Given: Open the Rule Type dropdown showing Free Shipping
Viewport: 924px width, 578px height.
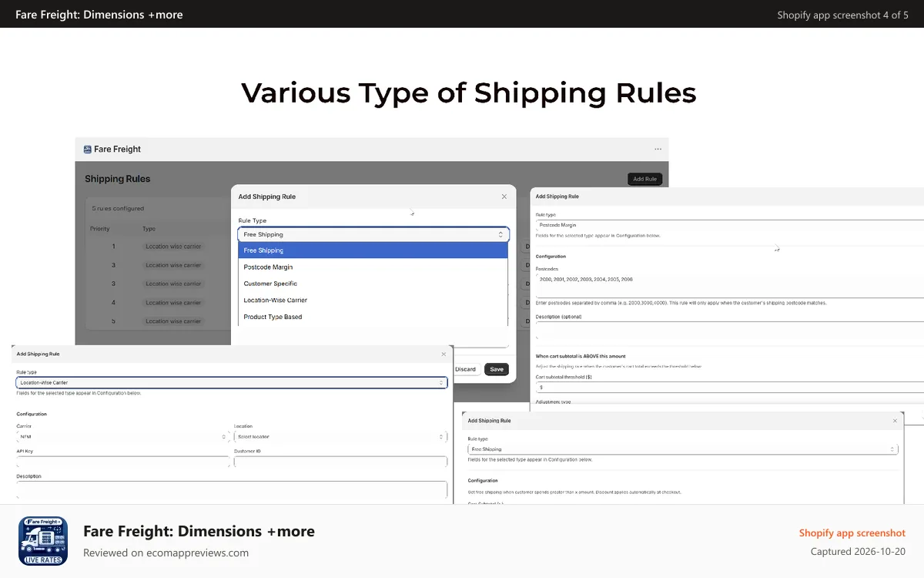Looking at the screenshot, I should coord(373,234).
